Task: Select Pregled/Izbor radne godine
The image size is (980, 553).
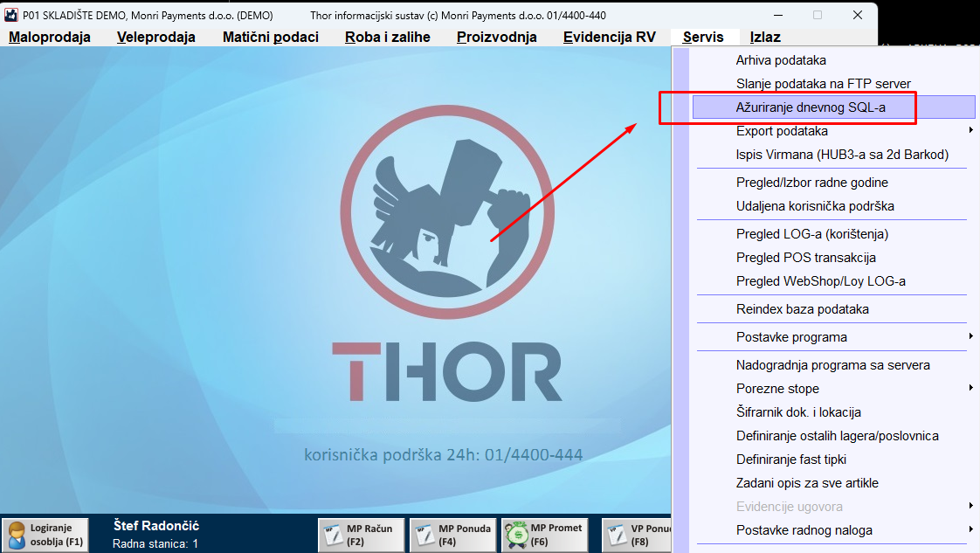Action: (834, 183)
